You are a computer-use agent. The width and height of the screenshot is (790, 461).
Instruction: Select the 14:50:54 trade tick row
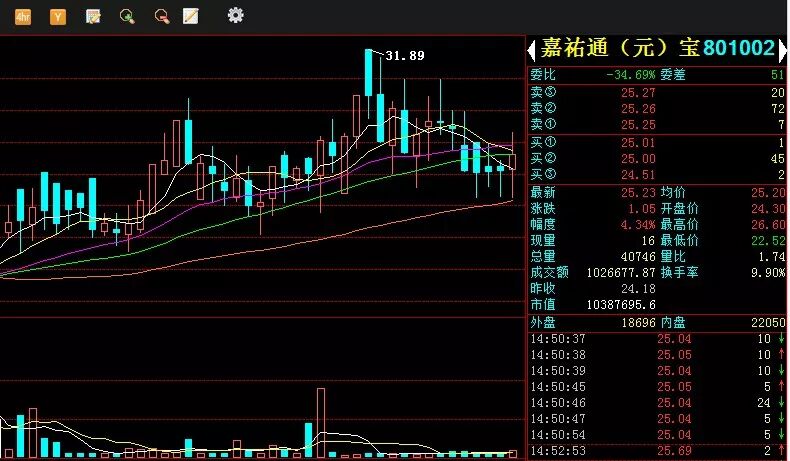point(657,435)
